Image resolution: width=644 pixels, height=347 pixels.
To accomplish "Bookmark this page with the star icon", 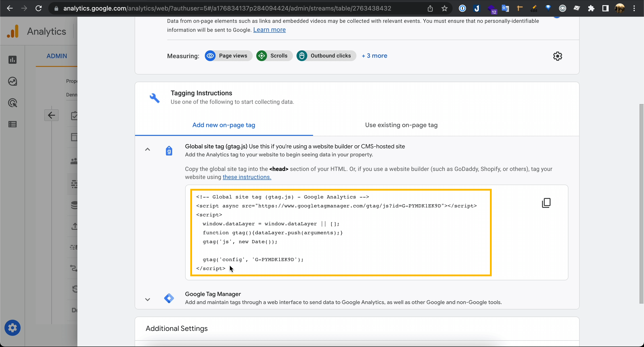I will 445,9.
